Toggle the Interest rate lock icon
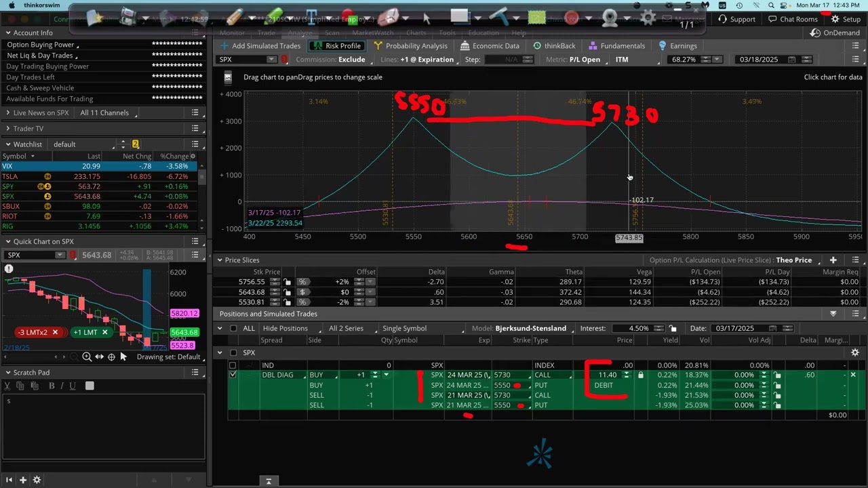The image size is (868, 488). coord(673,328)
